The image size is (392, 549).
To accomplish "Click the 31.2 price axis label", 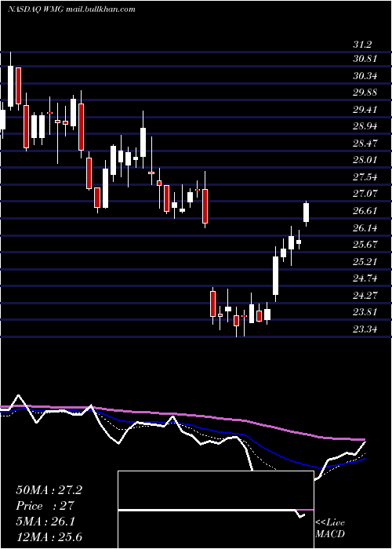I will coord(362,45).
